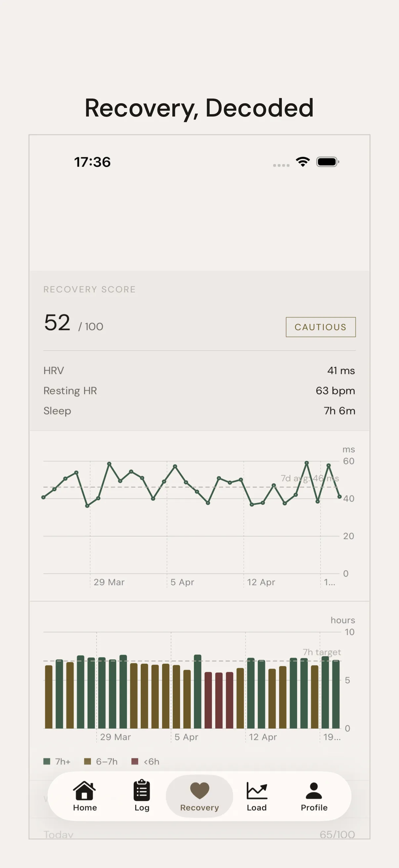This screenshot has height=868, width=399.
Task: Tap 12 Apr on the HRV chart
Action: tap(261, 582)
